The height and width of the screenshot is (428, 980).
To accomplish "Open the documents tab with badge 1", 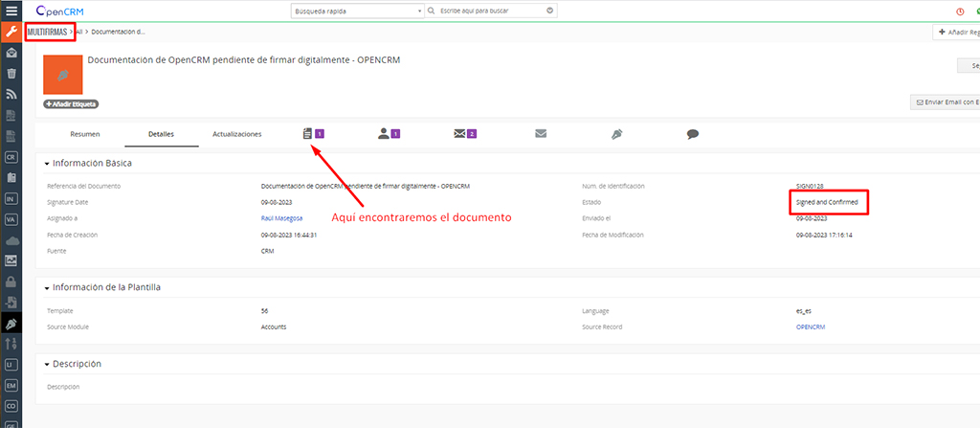I will (314, 133).
